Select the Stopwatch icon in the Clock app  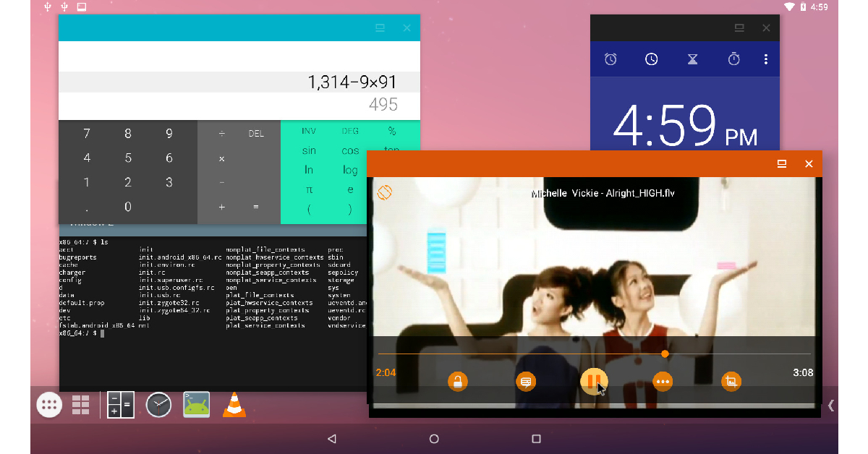point(734,59)
